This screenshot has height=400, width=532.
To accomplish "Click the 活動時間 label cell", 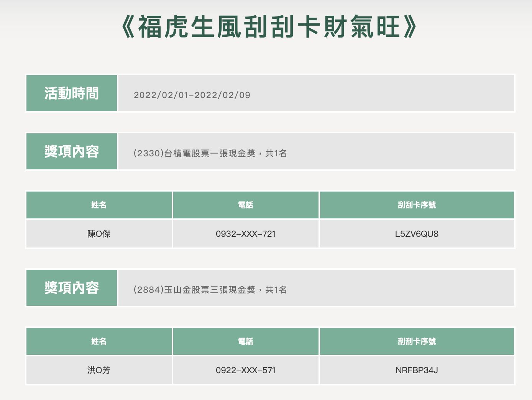I will (x=72, y=93).
